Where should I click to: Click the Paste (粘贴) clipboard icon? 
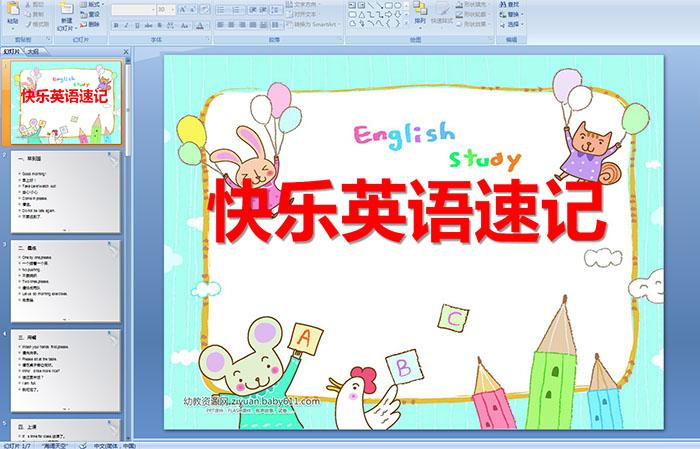[x=13, y=10]
